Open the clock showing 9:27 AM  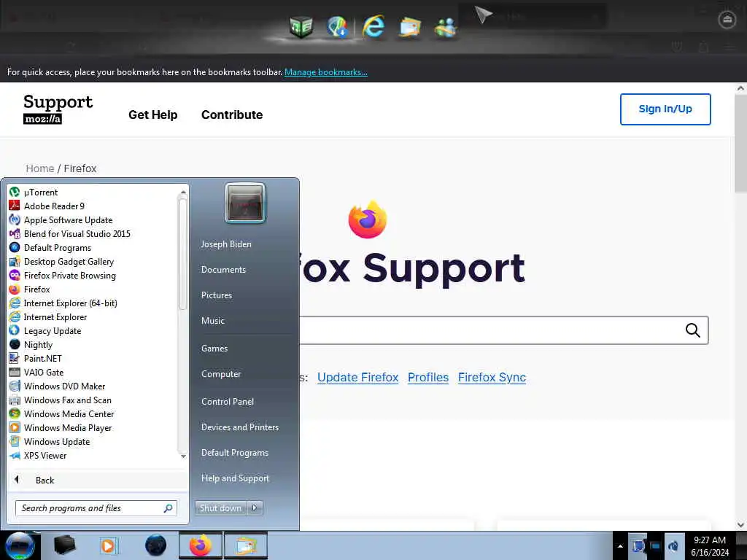[710, 546]
